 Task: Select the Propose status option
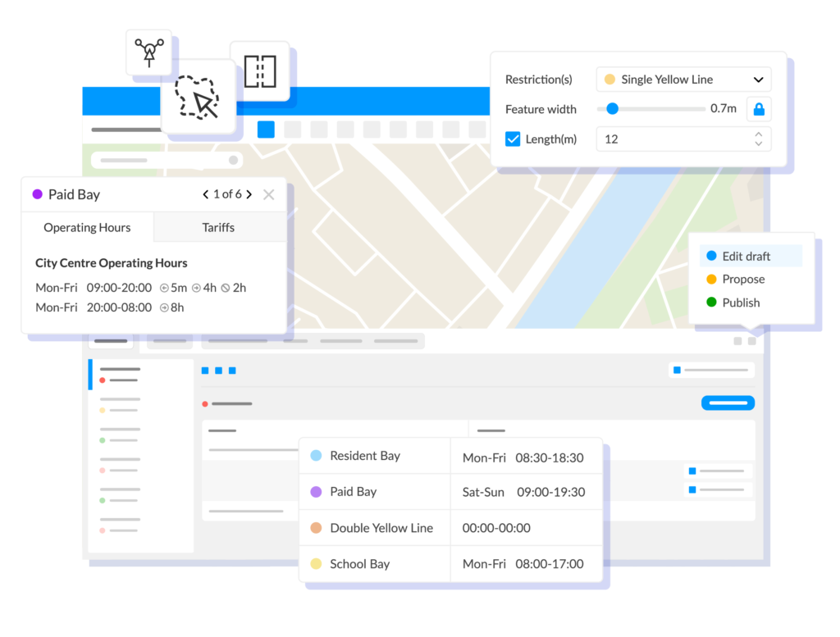pos(742,280)
